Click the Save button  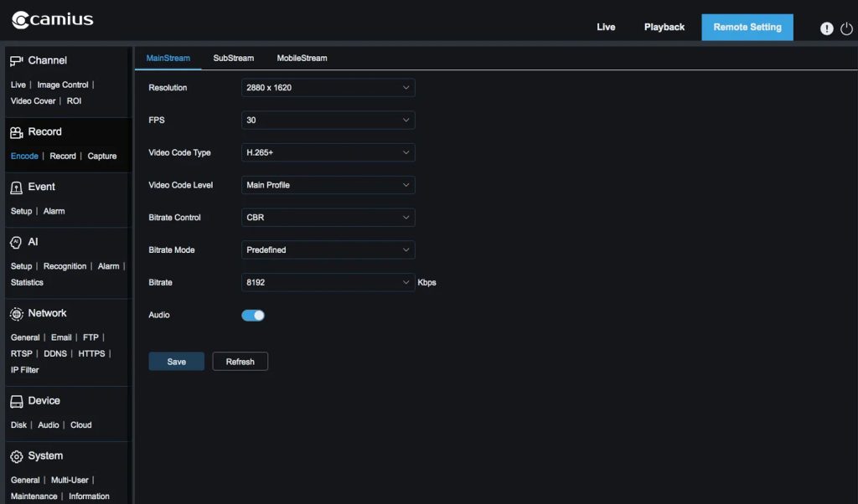coord(176,362)
